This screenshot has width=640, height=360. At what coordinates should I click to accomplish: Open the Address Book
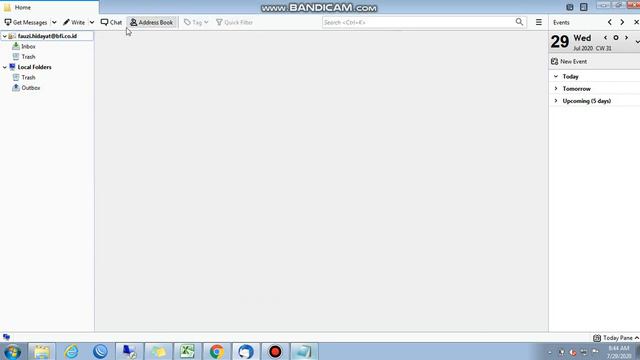[x=152, y=22]
